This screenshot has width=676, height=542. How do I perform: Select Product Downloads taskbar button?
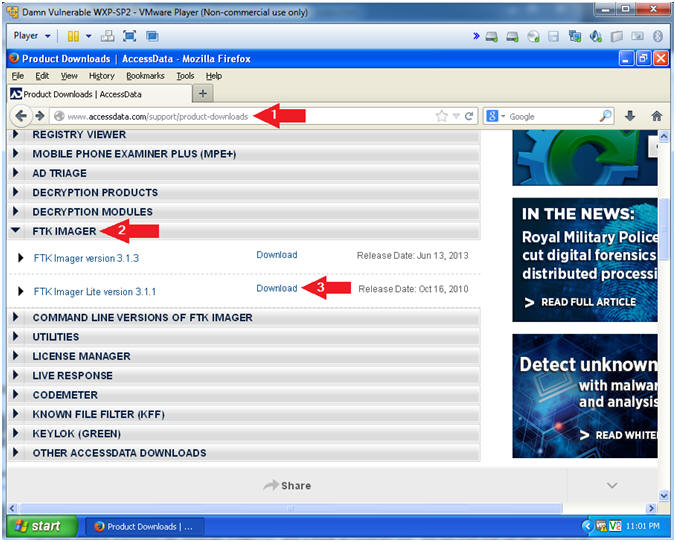(x=144, y=527)
